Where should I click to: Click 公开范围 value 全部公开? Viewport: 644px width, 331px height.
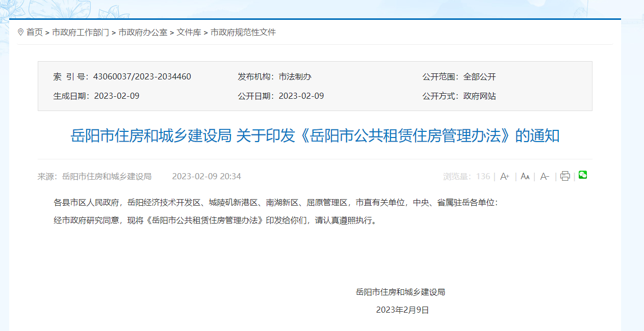(479, 77)
